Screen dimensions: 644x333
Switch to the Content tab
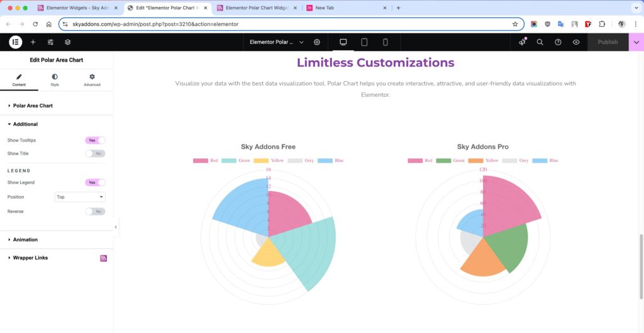[x=19, y=80]
